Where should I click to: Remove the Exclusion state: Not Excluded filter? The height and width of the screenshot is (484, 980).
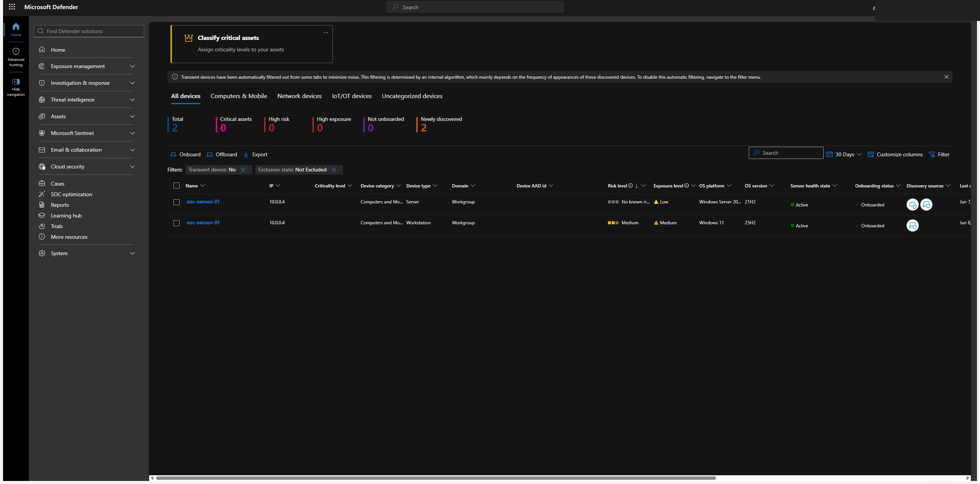tap(334, 170)
